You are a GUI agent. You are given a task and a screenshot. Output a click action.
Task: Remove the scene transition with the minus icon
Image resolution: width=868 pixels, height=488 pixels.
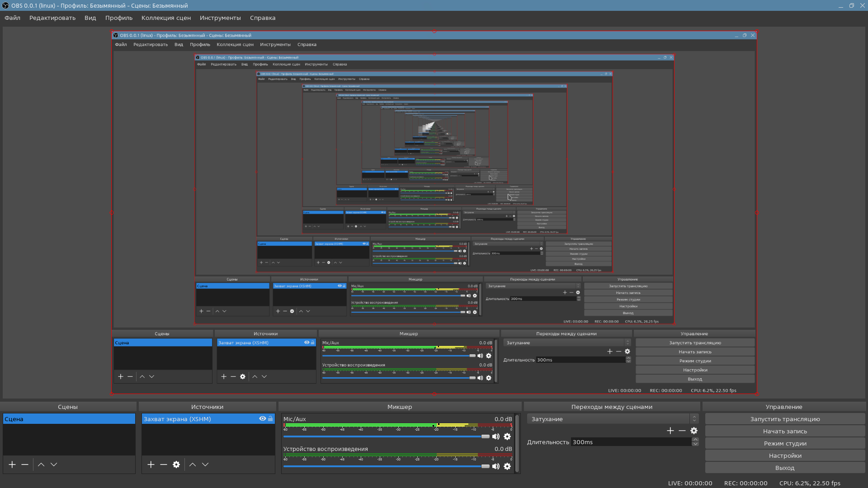tap(682, 431)
